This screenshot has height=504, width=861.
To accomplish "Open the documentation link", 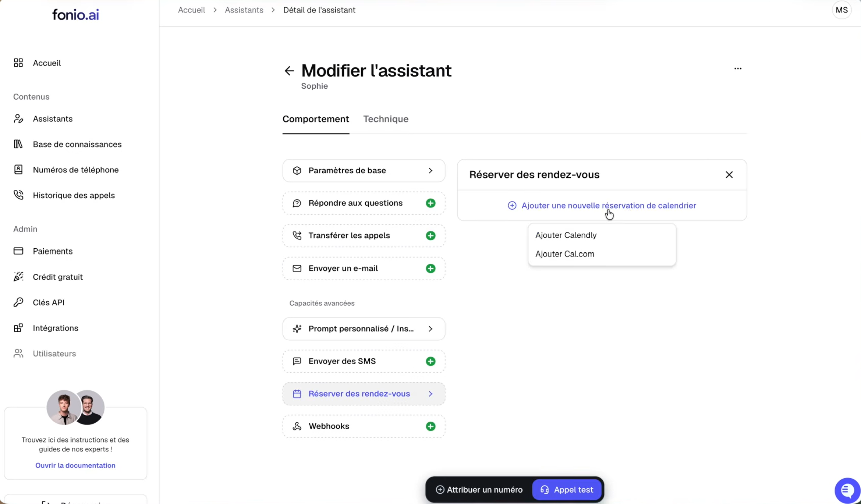I will (75, 465).
